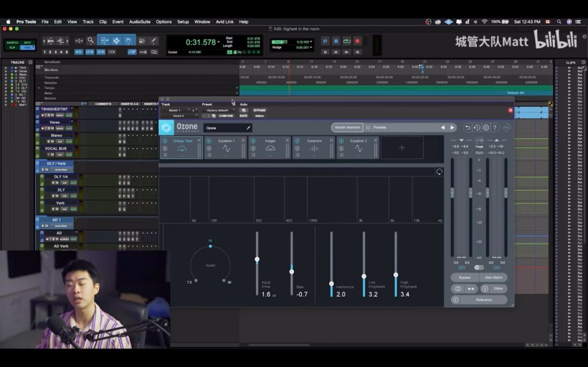Remove the Dynamics module
The image size is (588, 367).
tap(331, 140)
